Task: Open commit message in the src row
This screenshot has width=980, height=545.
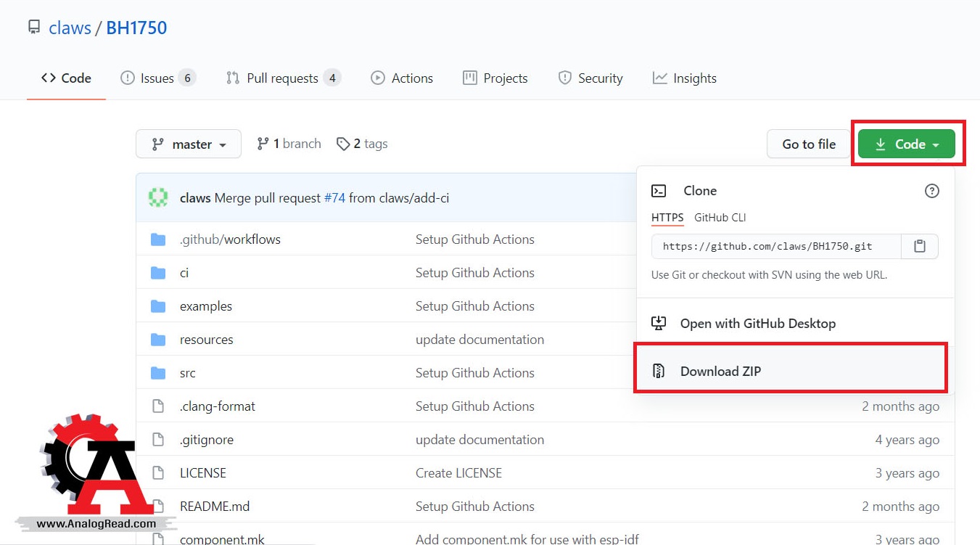Action: 475,373
